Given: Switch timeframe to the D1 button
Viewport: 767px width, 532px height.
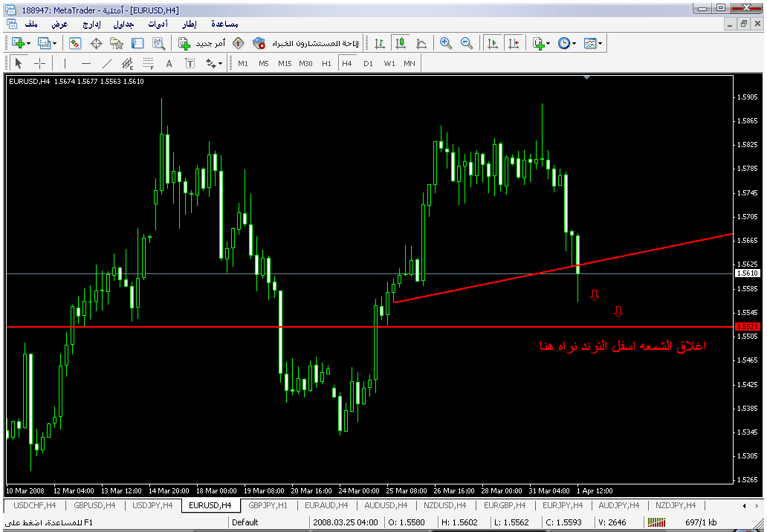Looking at the screenshot, I should 368,63.
